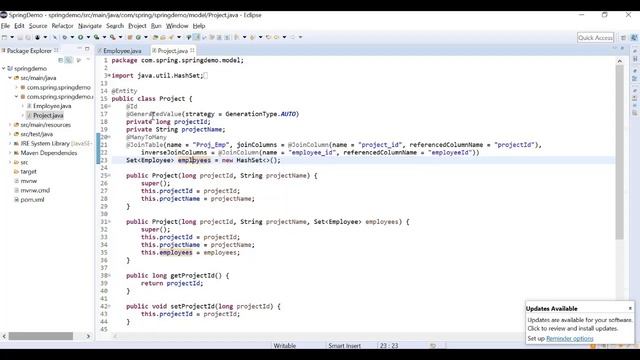Expand the Maven Dependencies node

[x=10, y=153]
